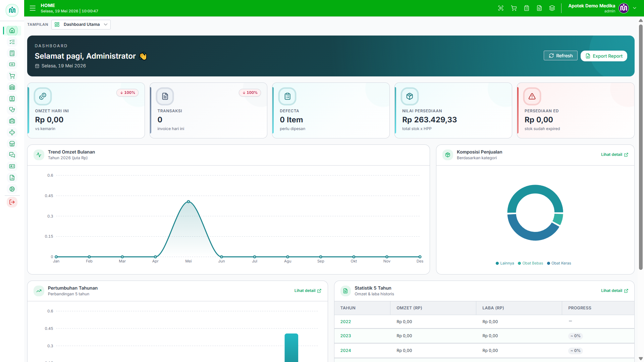
Task: Open the Dashboard Utama view dropdown
Action: coord(81,24)
